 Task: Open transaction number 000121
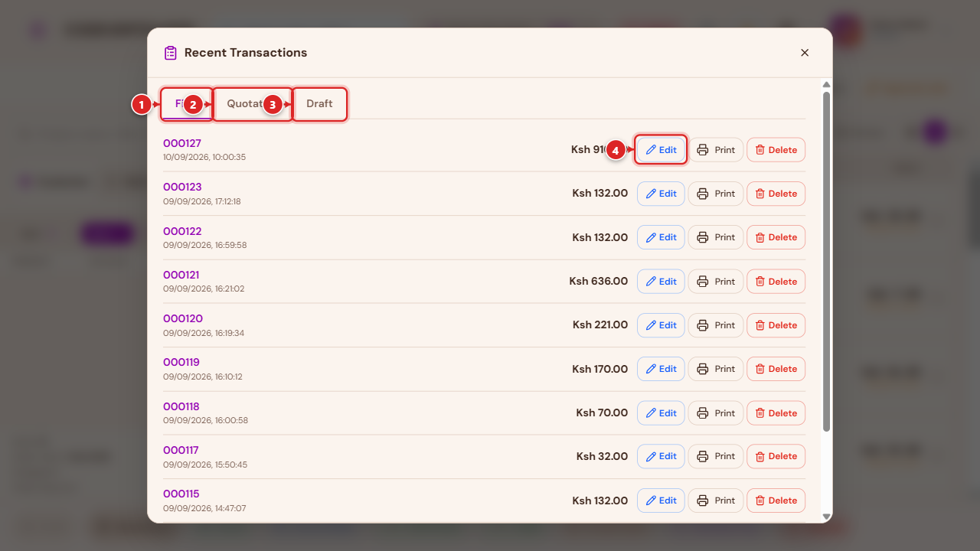point(181,275)
